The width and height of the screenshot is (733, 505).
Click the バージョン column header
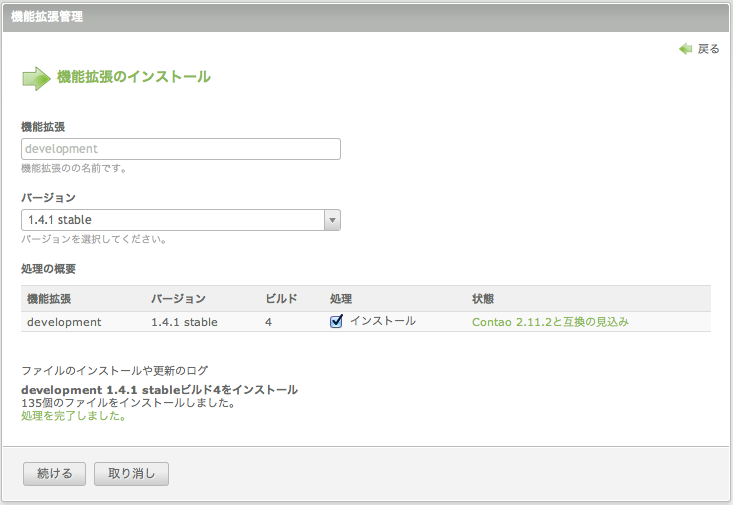pos(178,299)
